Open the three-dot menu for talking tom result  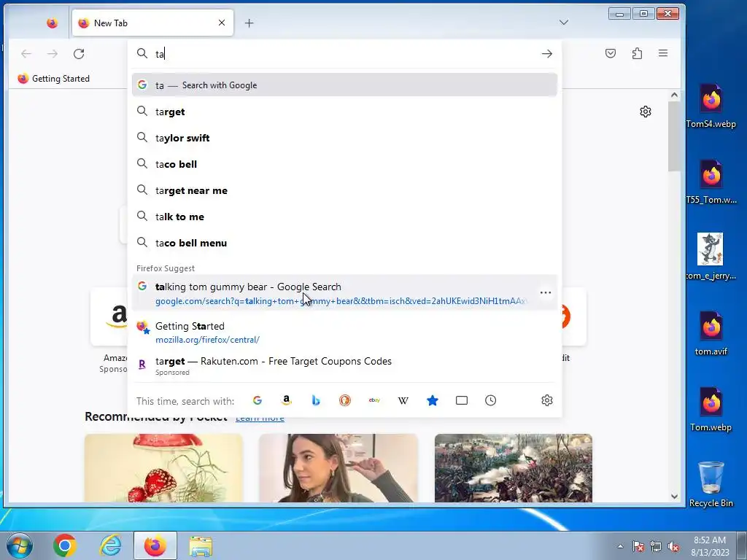coord(546,292)
